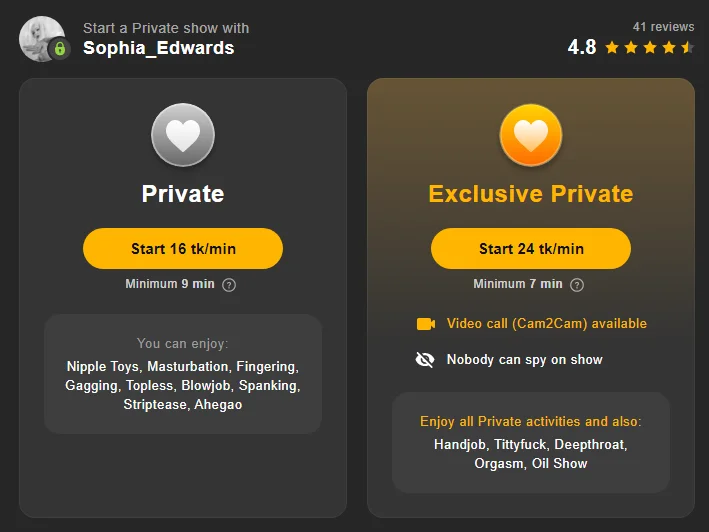The image size is (709, 532).
Task: Click the 4.8 rating score
Action: click(582, 47)
